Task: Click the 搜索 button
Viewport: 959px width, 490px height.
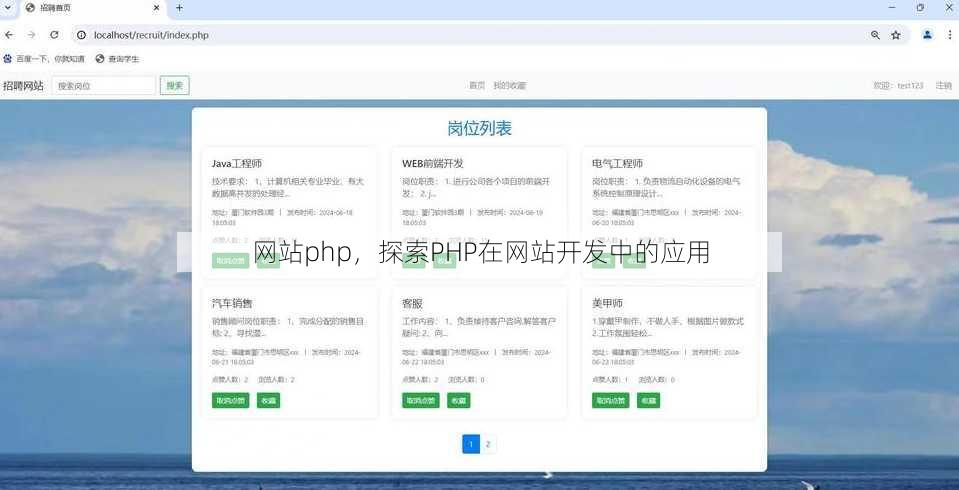Action: [x=175, y=86]
